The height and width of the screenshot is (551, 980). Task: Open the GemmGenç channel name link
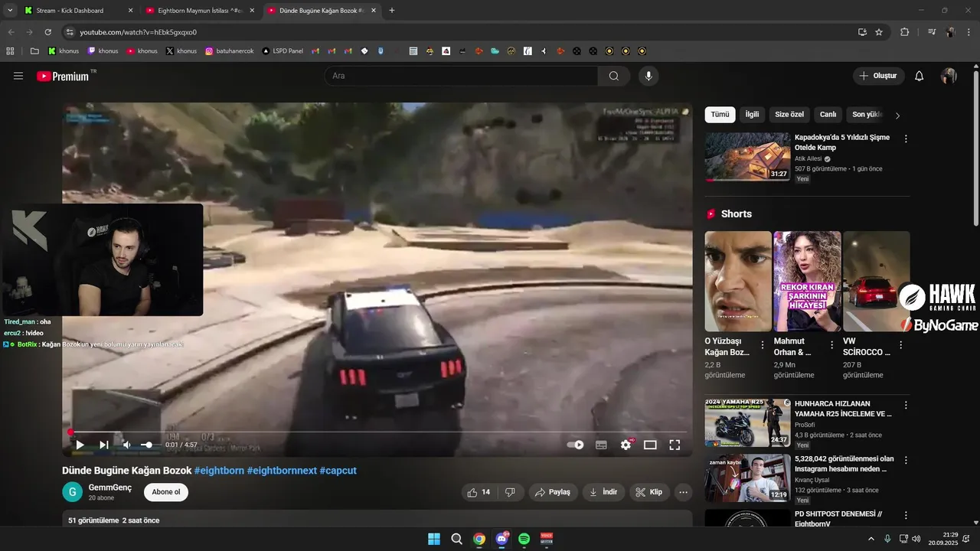[x=110, y=487]
